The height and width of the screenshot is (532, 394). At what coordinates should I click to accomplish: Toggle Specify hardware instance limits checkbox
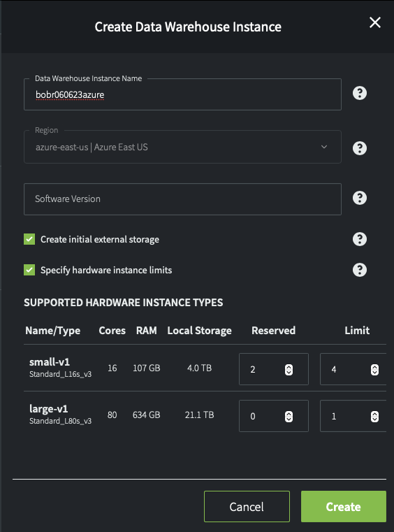29,270
